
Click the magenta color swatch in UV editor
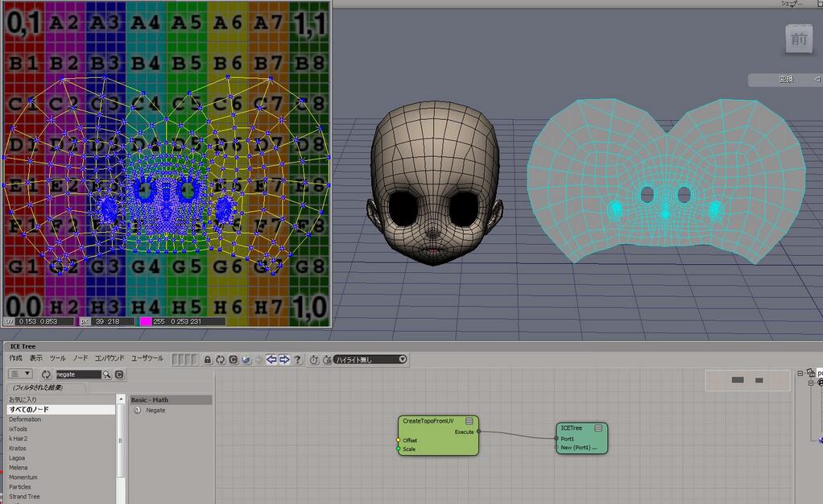coord(145,321)
